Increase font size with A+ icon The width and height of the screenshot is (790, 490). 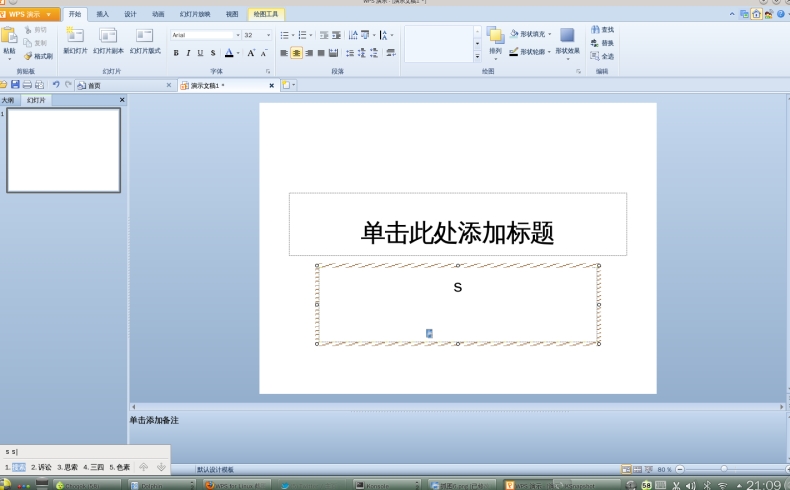[x=251, y=53]
